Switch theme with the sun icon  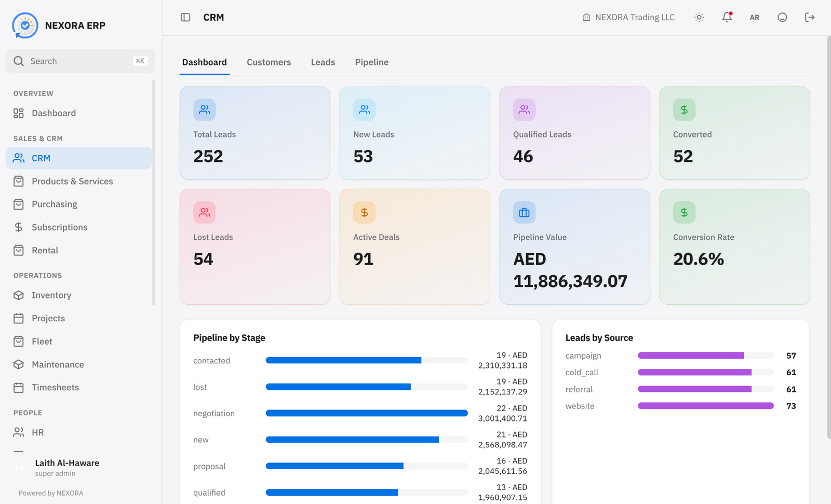[699, 17]
